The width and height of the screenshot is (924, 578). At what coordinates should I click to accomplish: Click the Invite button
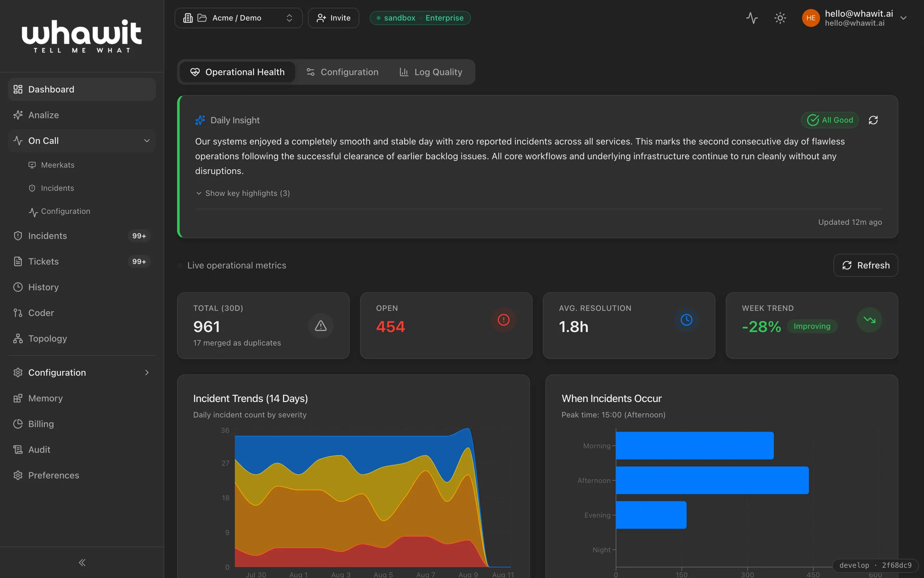334,18
